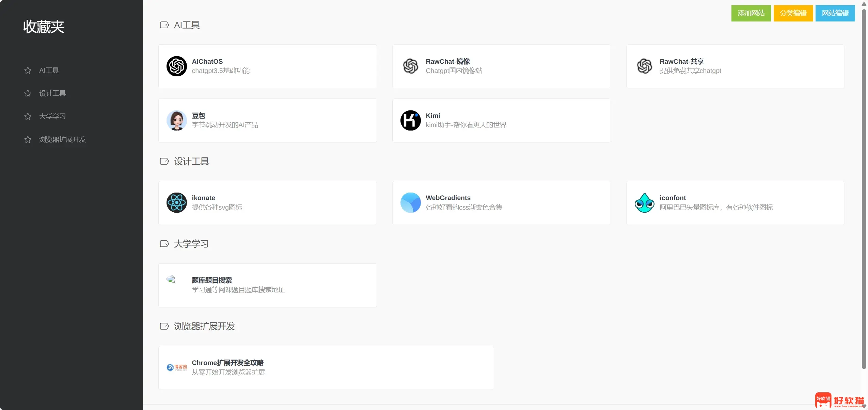868x410 pixels.
Task: Click the 浏览器扩展开发 section heading text
Action: pos(204,326)
